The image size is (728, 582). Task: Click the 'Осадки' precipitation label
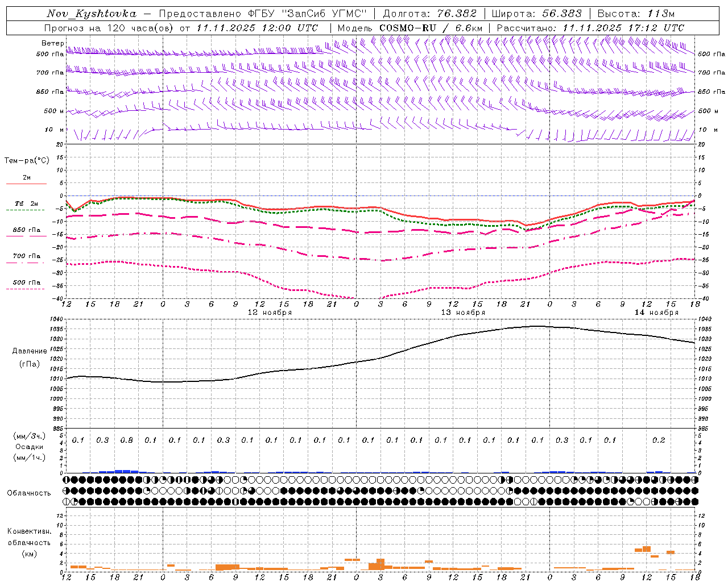pos(30,447)
